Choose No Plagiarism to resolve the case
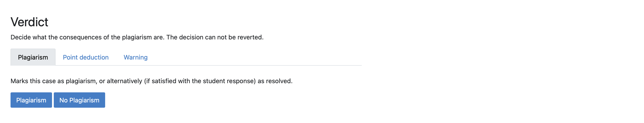644x123 pixels. point(79,100)
